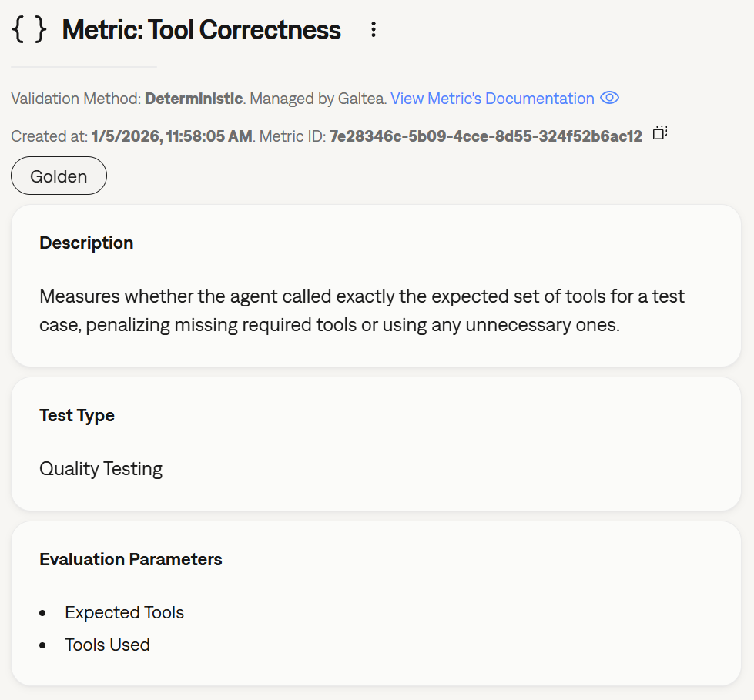
Task: Click the Tools Used bullet entry
Action: pos(107,645)
